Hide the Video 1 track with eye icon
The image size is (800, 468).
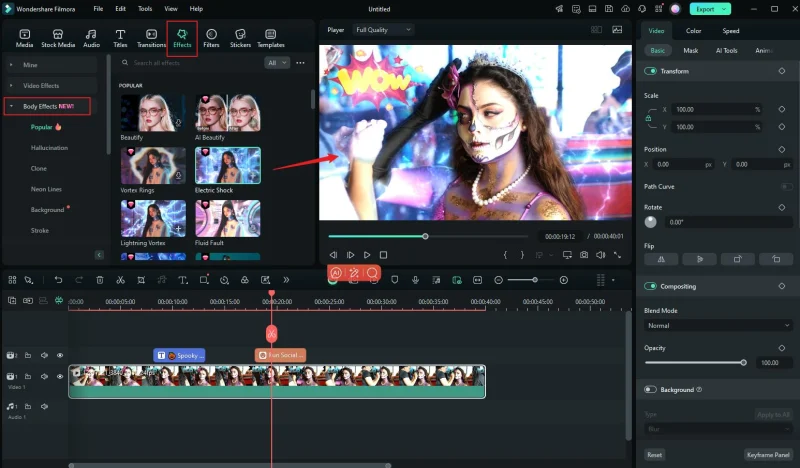(59, 377)
